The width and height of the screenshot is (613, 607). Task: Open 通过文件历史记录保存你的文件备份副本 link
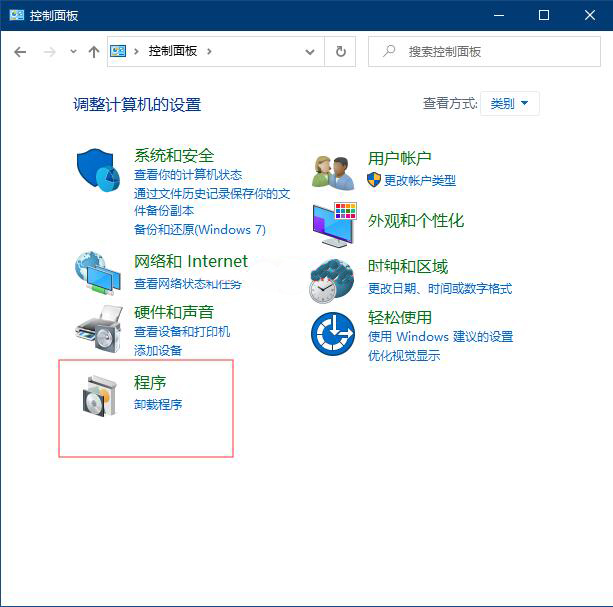(212, 202)
